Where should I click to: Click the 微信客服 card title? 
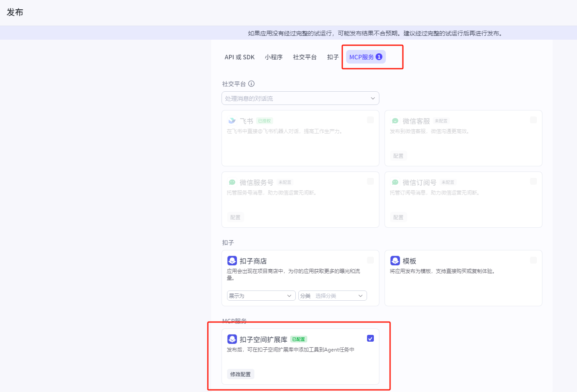pyautogui.click(x=416, y=121)
